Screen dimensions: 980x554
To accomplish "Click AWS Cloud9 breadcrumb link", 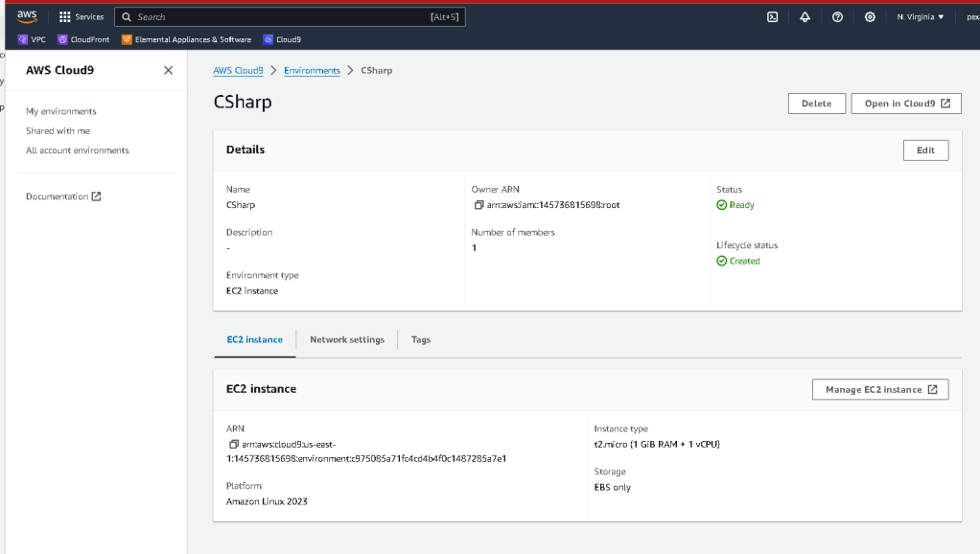I will [x=238, y=71].
